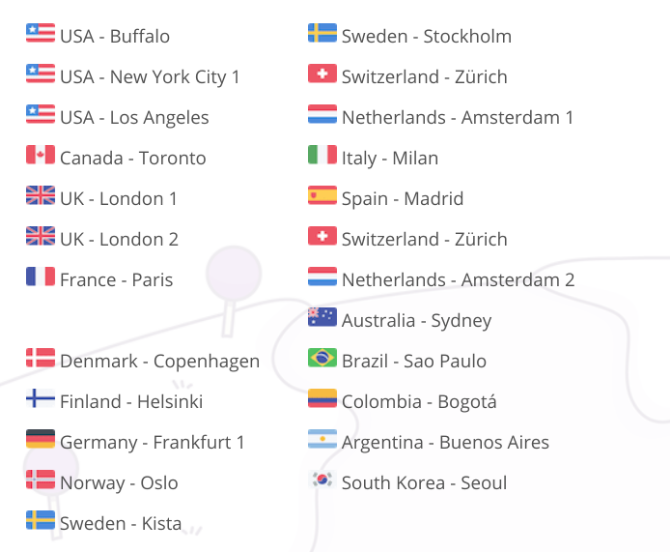Image resolution: width=670 pixels, height=552 pixels.
Task: Choose Norway - Oslo location
Action: 118,483
